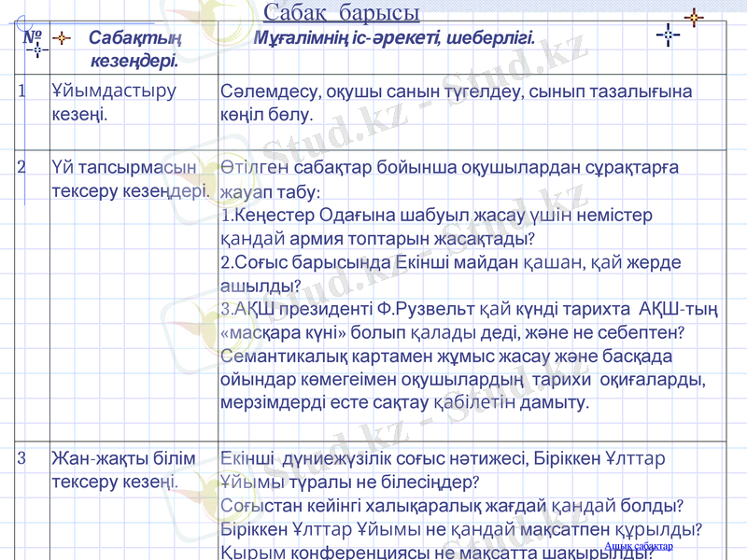Click the crosshair marker near the right header edge
747x560 pixels.
[x=667, y=35]
